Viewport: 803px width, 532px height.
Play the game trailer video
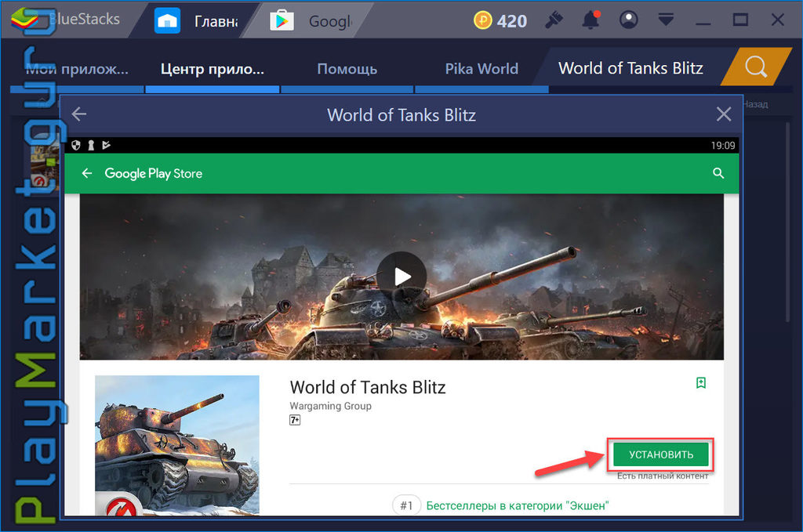pyautogui.click(x=401, y=277)
